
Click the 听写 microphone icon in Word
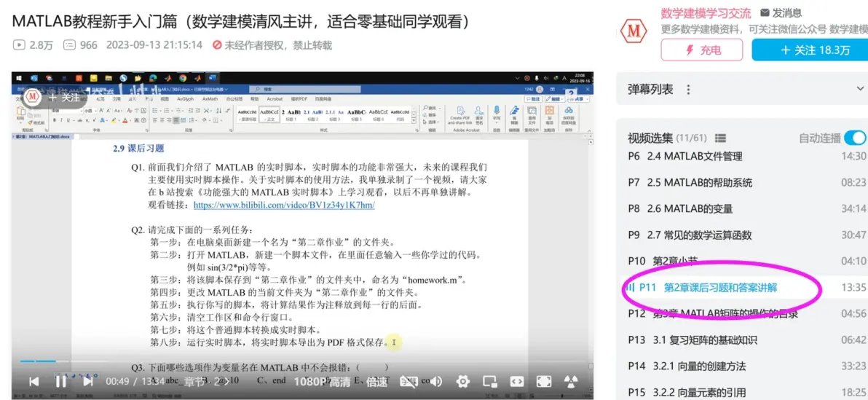point(497,114)
